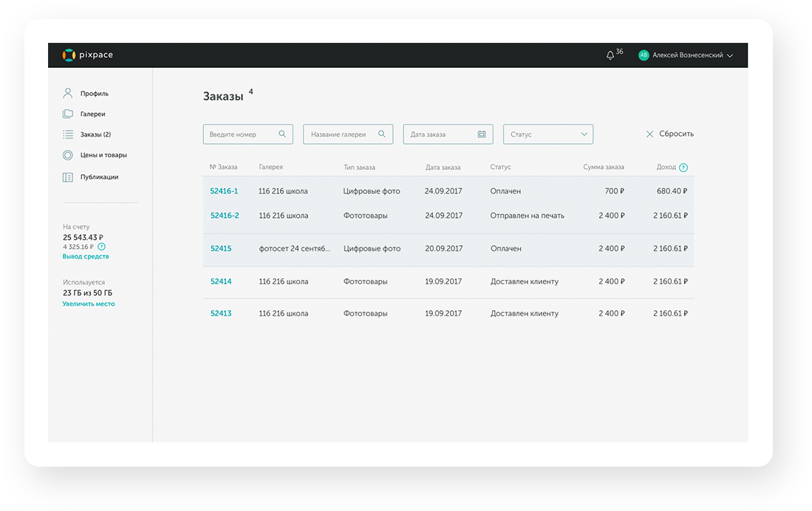Open the Цены и товары menu item
This screenshot has height=511, width=812.
point(103,155)
